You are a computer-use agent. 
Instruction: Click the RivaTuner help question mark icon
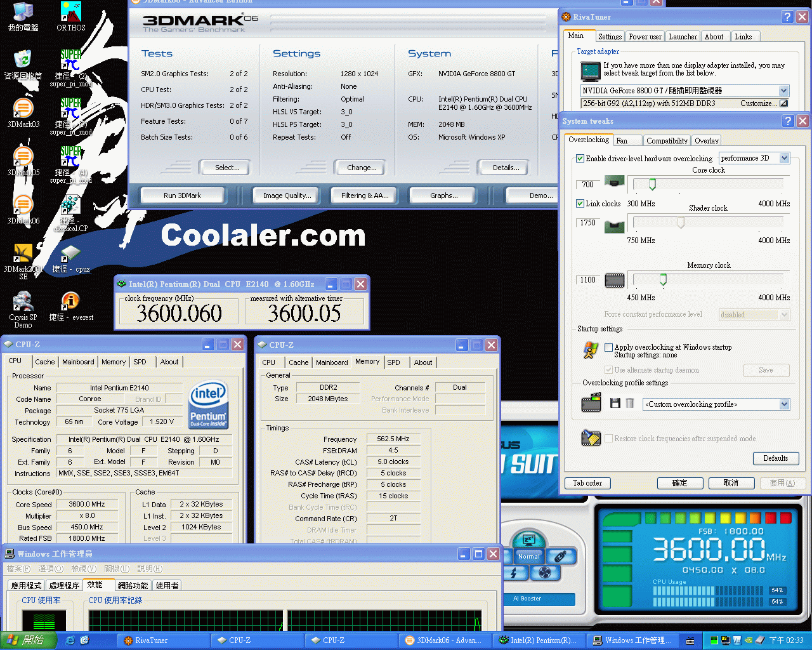pos(787,17)
